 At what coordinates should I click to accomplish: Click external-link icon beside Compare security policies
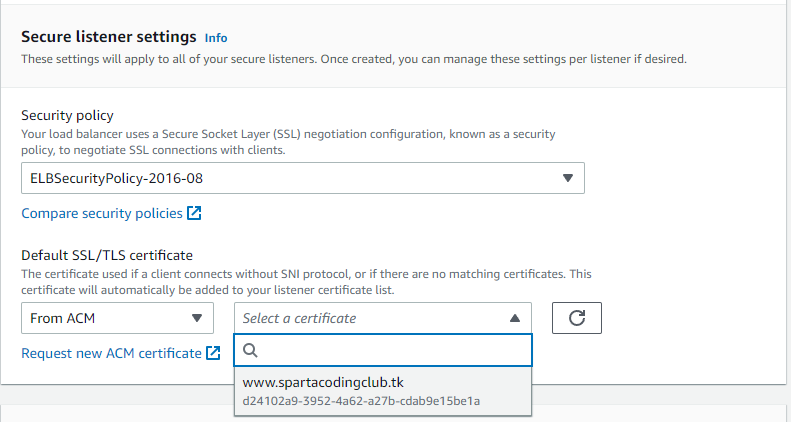pos(194,213)
